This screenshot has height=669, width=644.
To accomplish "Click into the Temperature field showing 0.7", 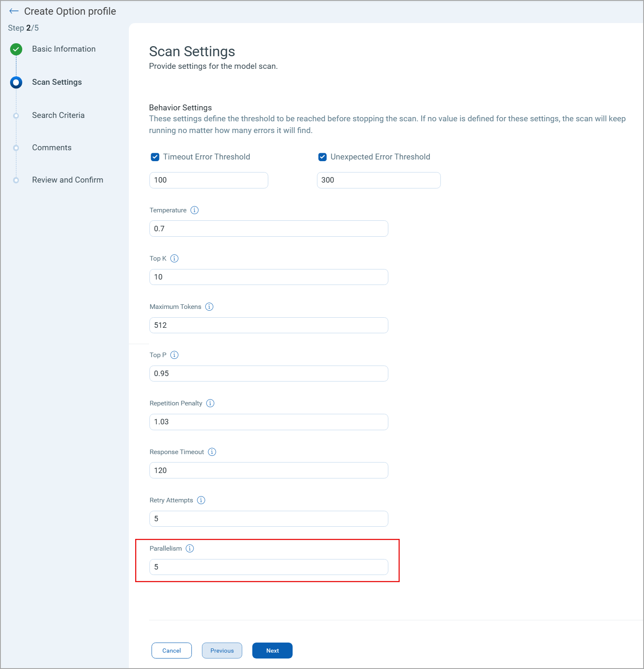I will [269, 229].
